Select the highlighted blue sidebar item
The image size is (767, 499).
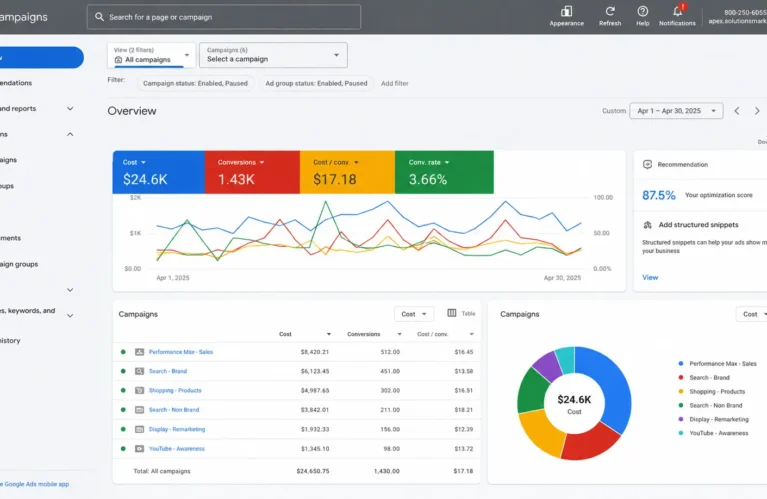coord(41,58)
